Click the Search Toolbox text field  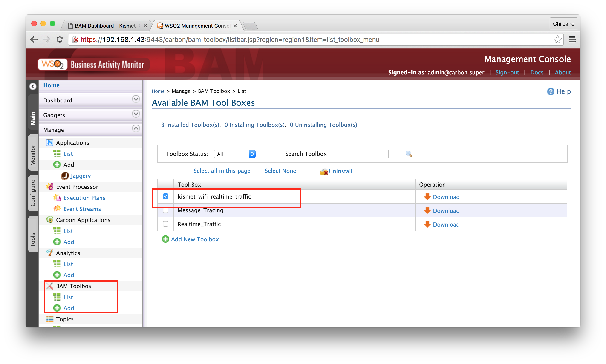pos(358,154)
